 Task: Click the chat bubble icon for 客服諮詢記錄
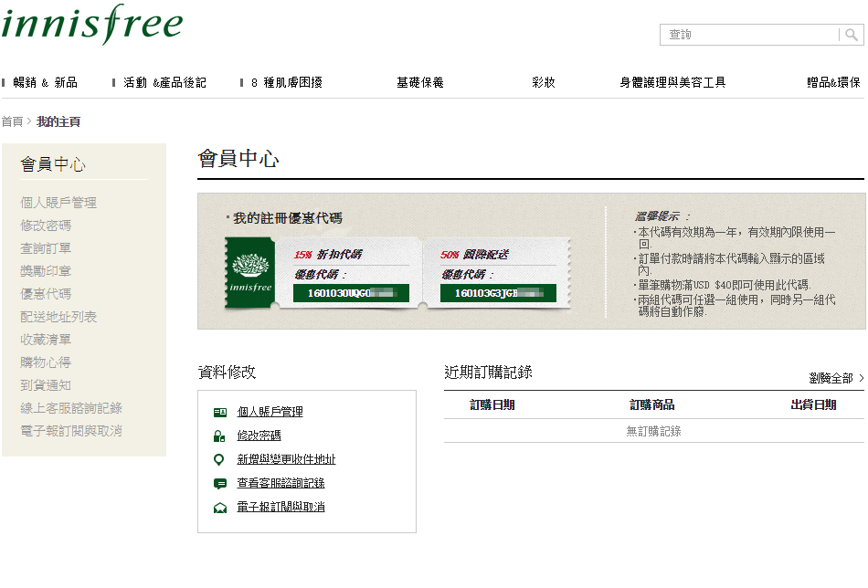tap(220, 483)
